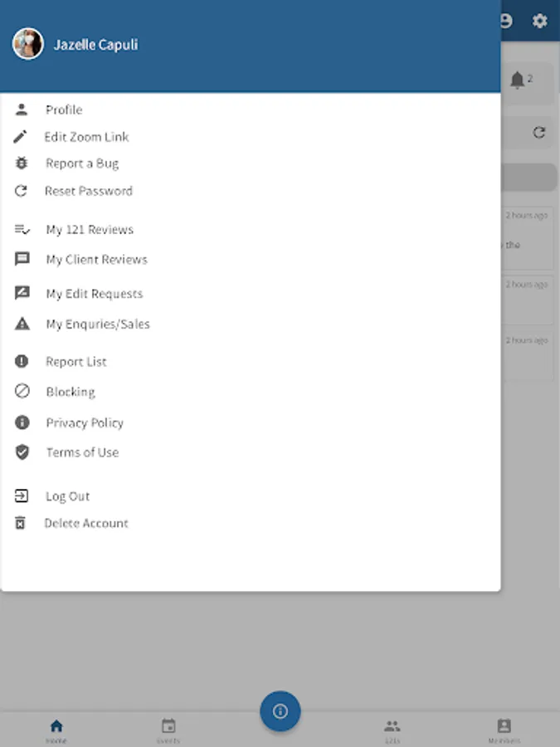560x747 pixels.
Task: Open the Blocking option
Action: pos(71,392)
